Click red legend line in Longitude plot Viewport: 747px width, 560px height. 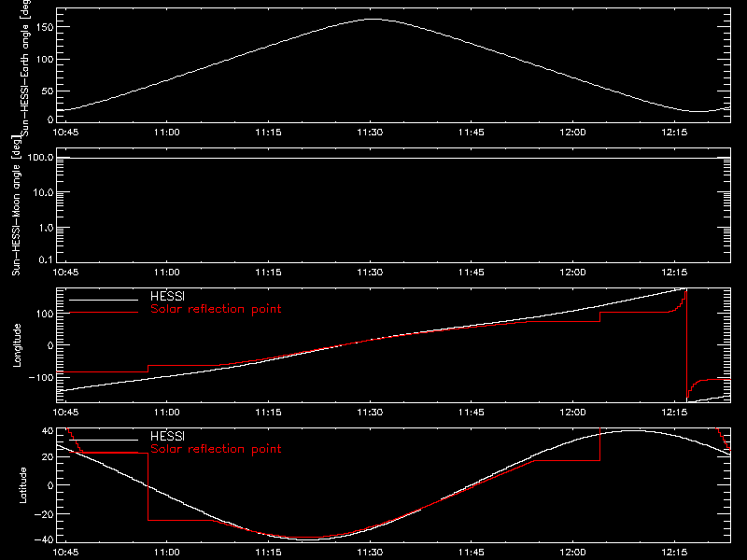[104, 313]
